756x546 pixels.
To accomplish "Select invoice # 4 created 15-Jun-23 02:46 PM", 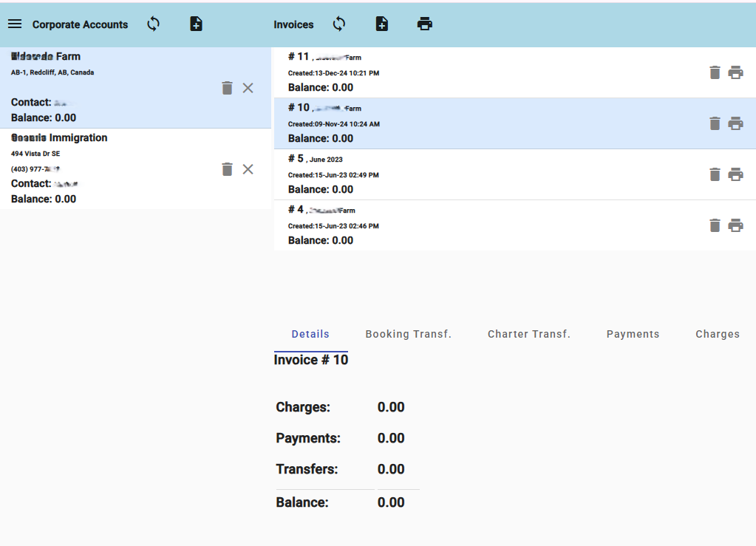I will (515, 225).
